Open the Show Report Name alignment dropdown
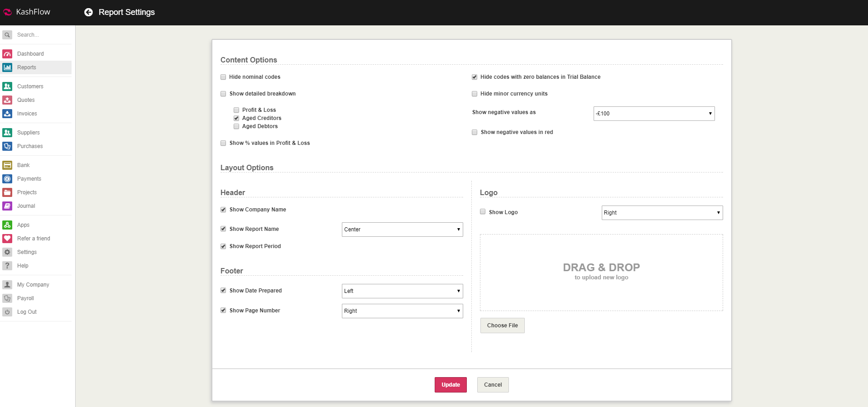Image resolution: width=868 pixels, height=407 pixels. 402,230
